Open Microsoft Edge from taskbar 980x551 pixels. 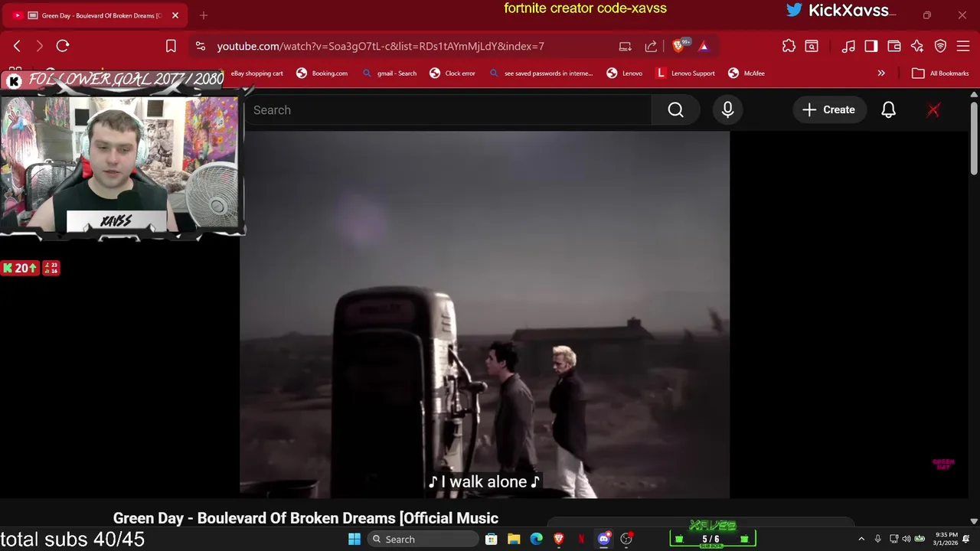[x=537, y=539]
